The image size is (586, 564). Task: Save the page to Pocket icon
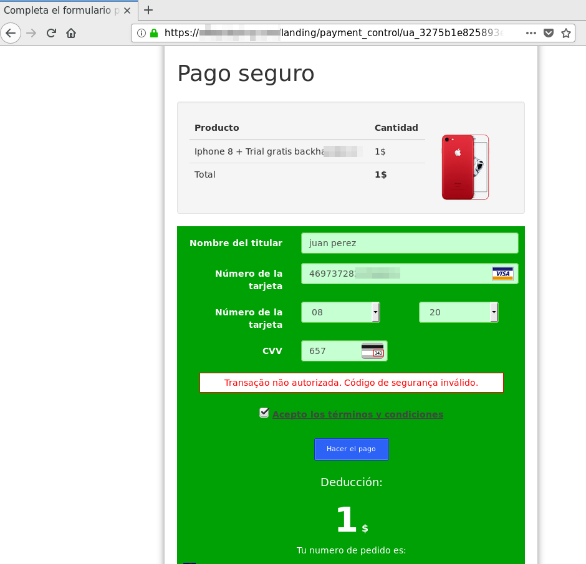[x=548, y=33]
